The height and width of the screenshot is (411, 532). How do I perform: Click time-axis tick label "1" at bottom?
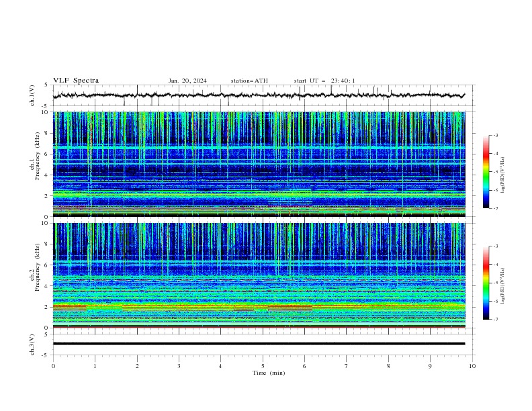coord(95,366)
